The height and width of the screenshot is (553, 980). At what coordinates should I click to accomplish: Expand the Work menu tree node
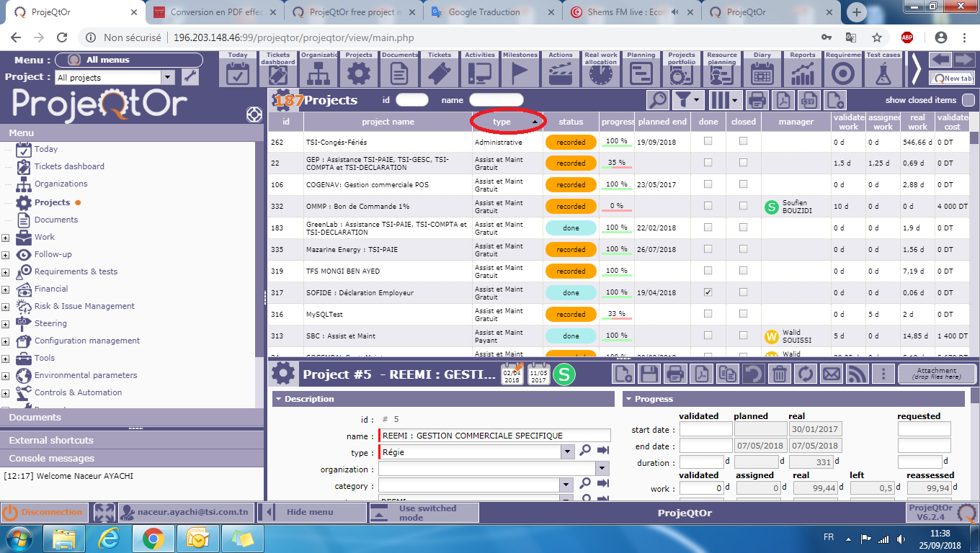coord(6,238)
